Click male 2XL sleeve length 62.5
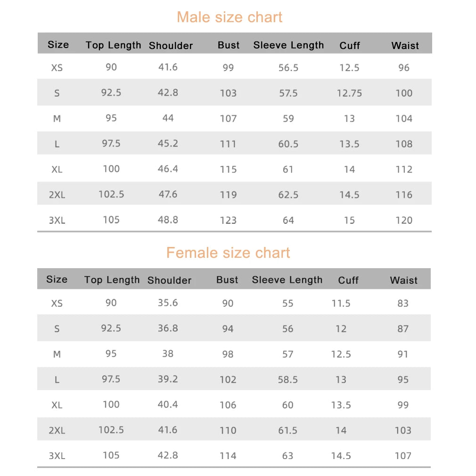Viewport: 476px width, 476px height. click(x=288, y=195)
